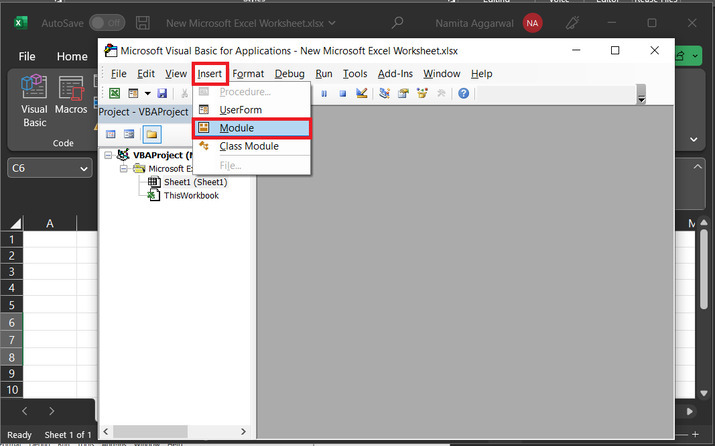
Task: Select VBAProject root tree item
Action: click(162, 155)
